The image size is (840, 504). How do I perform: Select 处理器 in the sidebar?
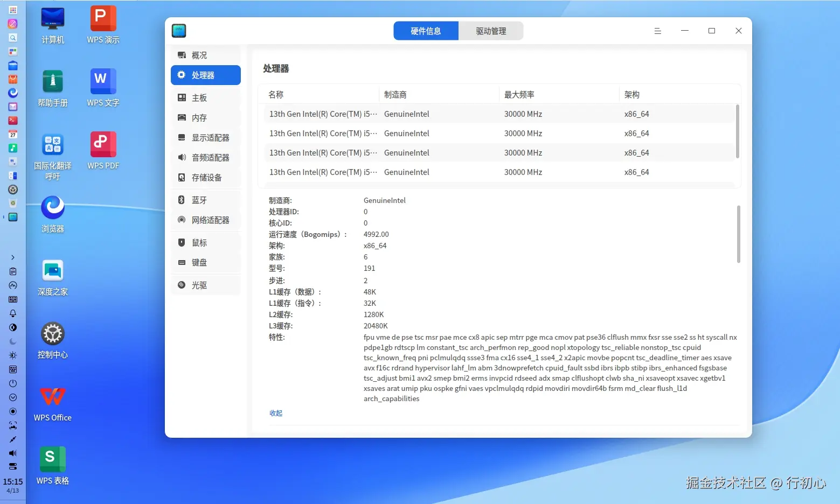205,75
